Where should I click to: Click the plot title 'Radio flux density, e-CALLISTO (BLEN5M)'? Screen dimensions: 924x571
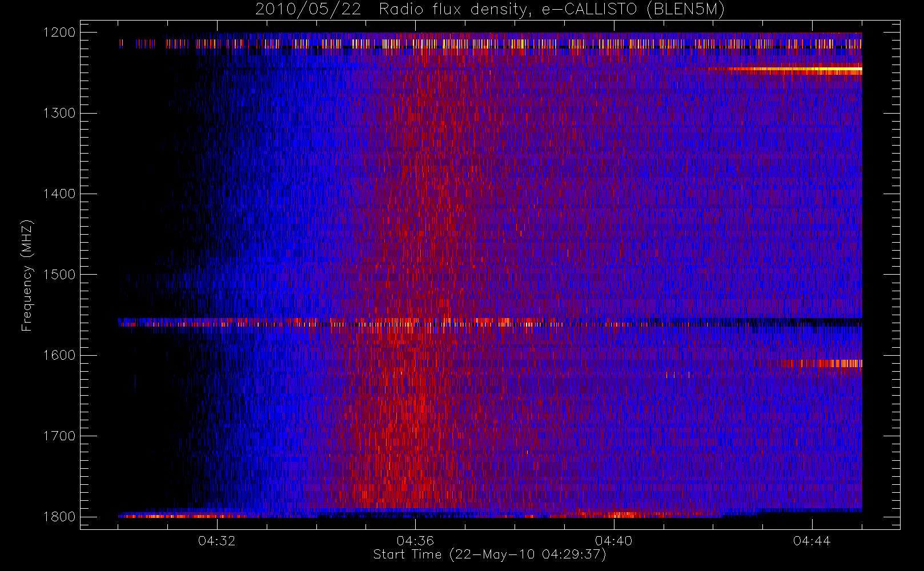[552, 10]
